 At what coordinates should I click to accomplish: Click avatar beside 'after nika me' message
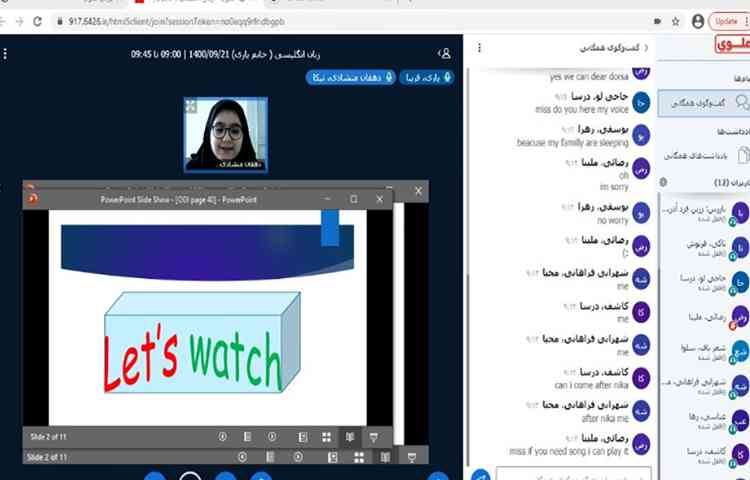[641, 411]
